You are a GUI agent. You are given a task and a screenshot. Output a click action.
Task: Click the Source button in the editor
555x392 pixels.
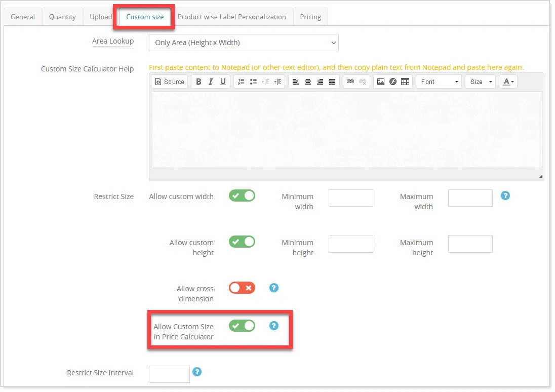pyautogui.click(x=170, y=82)
